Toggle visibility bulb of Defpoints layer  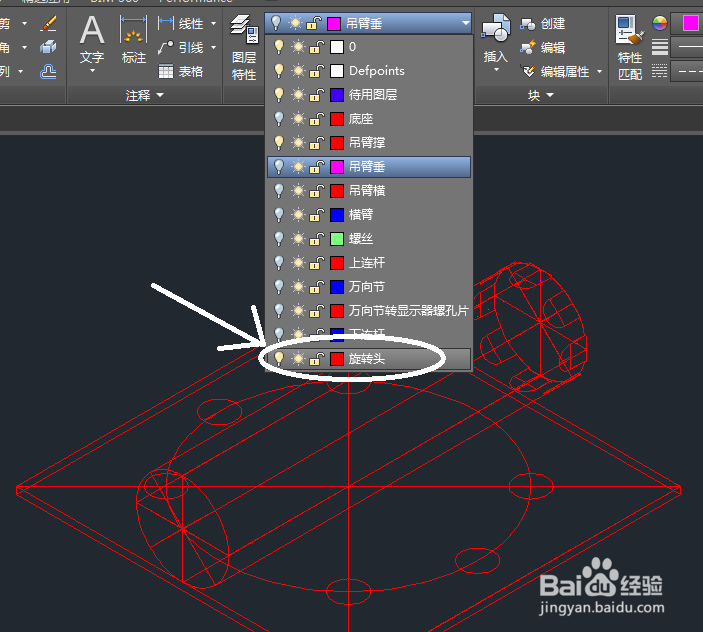coord(279,71)
